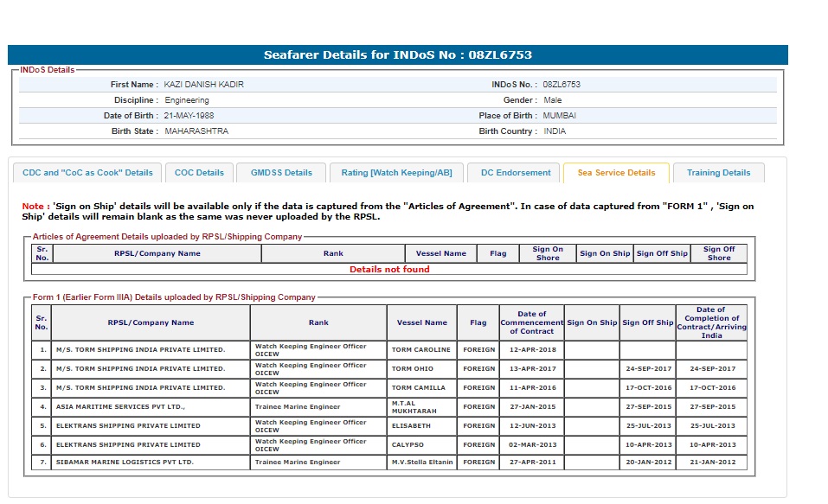
Task: Open the Training Details tab
Action: coord(718,173)
